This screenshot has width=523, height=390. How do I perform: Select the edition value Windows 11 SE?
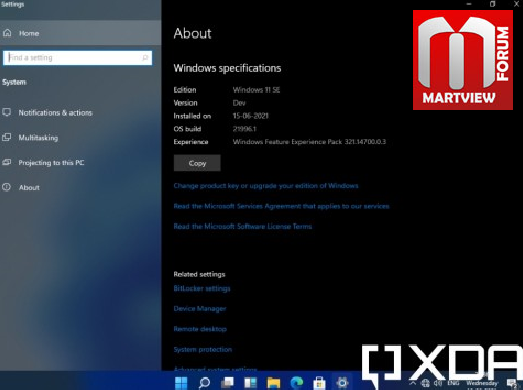pos(256,90)
